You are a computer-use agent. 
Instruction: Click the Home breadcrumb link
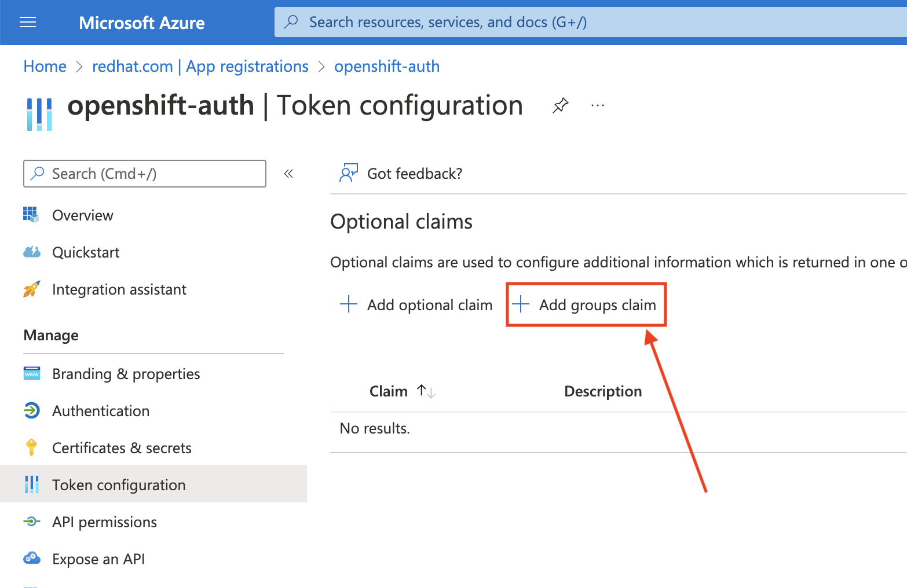[45, 67]
